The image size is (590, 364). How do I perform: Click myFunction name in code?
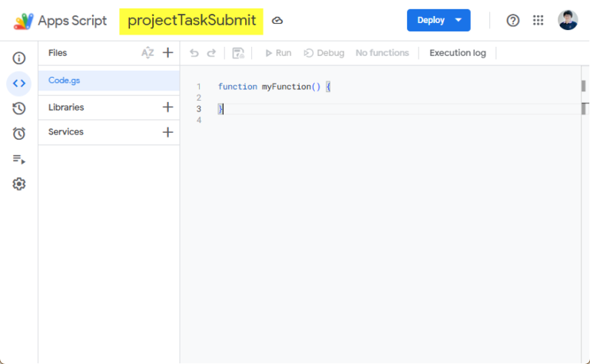pos(287,87)
